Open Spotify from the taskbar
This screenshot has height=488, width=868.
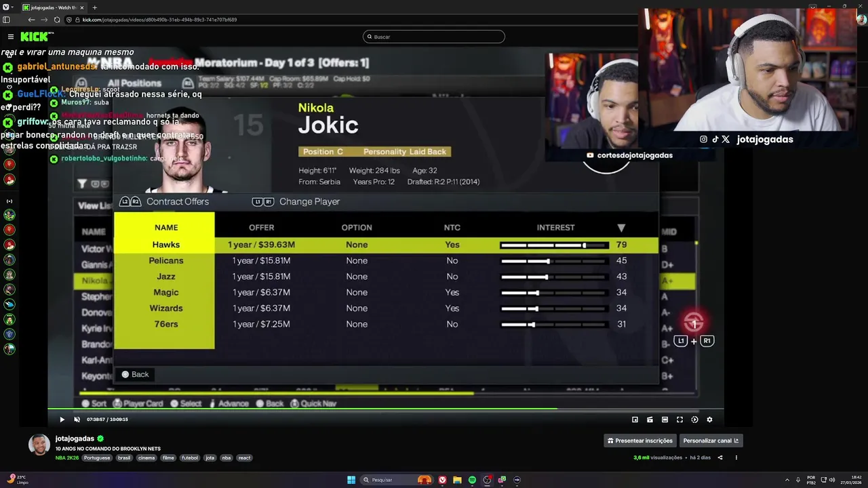point(472,480)
